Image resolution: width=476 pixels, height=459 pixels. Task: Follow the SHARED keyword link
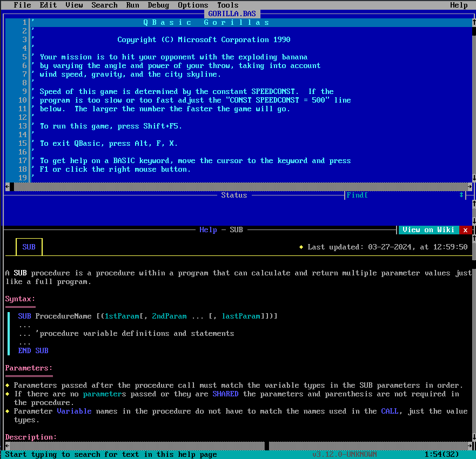(225, 394)
